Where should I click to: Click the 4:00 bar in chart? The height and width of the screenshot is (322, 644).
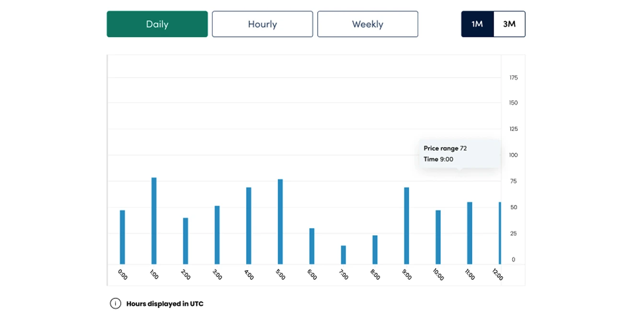249,226
